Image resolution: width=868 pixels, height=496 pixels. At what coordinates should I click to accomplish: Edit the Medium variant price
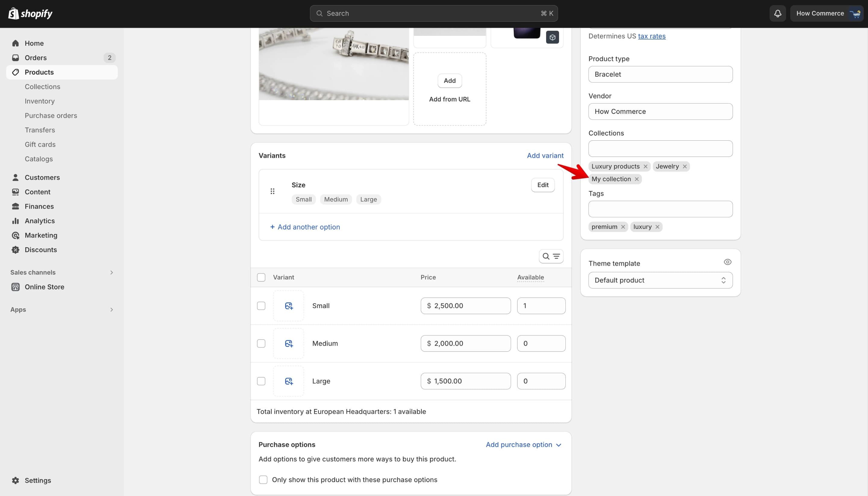[465, 343]
